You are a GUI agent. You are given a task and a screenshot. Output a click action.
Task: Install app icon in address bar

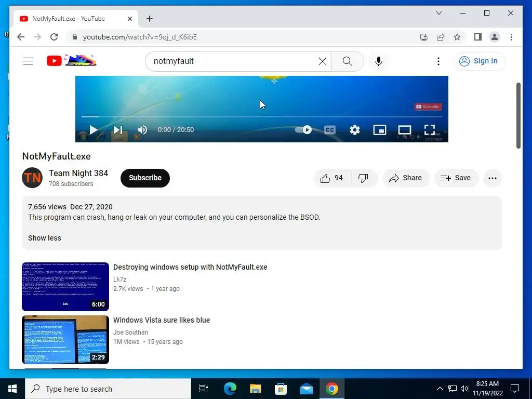[x=424, y=37]
